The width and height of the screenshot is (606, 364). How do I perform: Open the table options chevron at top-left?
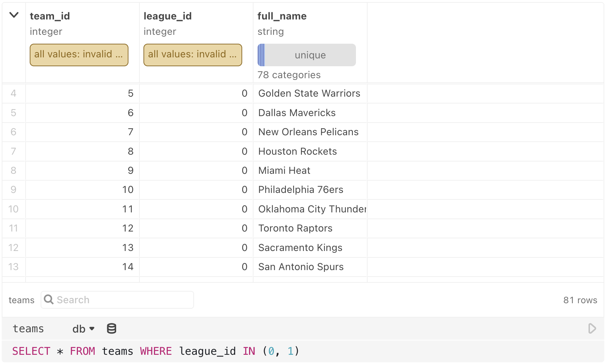(14, 15)
